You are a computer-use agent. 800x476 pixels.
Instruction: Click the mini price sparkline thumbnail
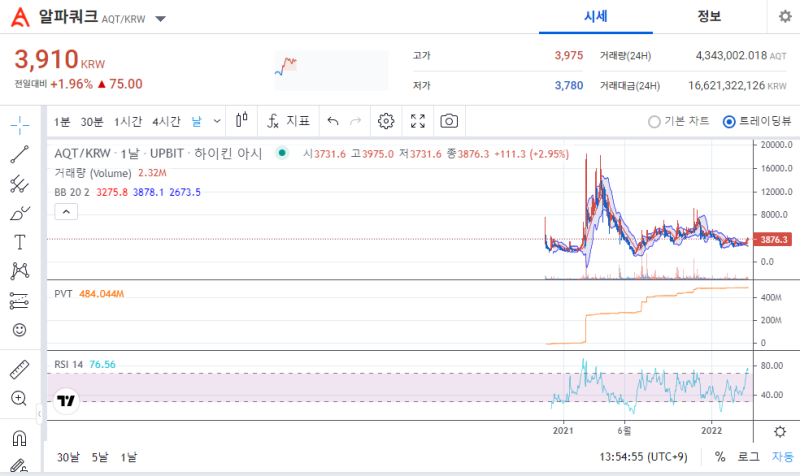tap(332, 70)
